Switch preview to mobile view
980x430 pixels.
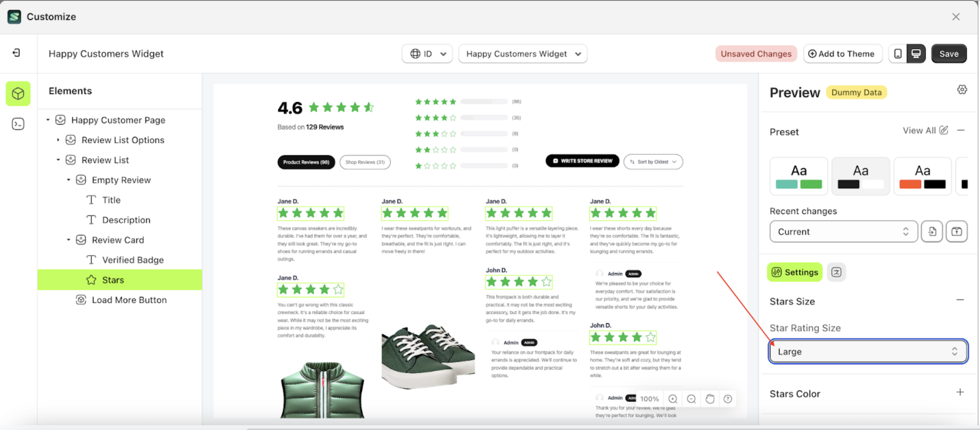pos(897,53)
